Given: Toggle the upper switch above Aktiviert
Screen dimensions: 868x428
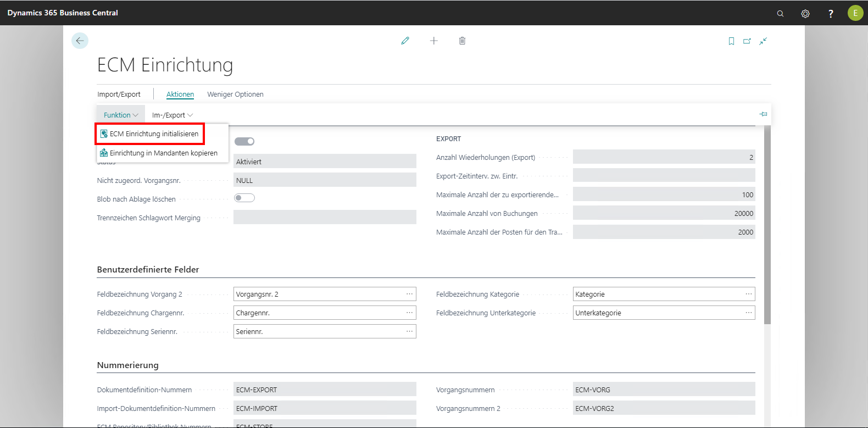Looking at the screenshot, I should pos(244,141).
